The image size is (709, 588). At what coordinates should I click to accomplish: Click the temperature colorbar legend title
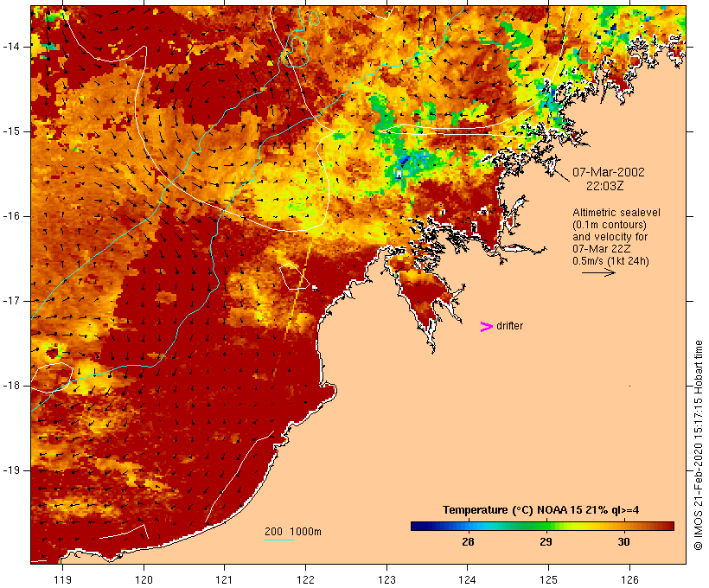540,510
